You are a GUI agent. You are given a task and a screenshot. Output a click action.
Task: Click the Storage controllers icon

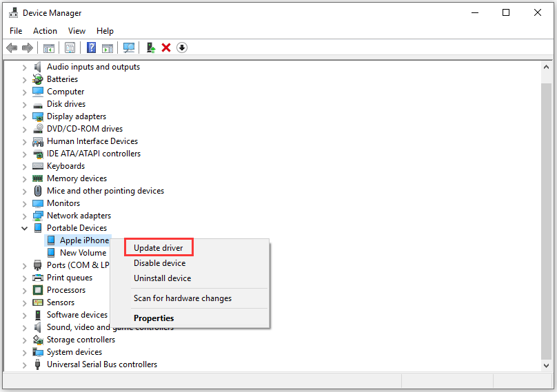tap(38, 340)
